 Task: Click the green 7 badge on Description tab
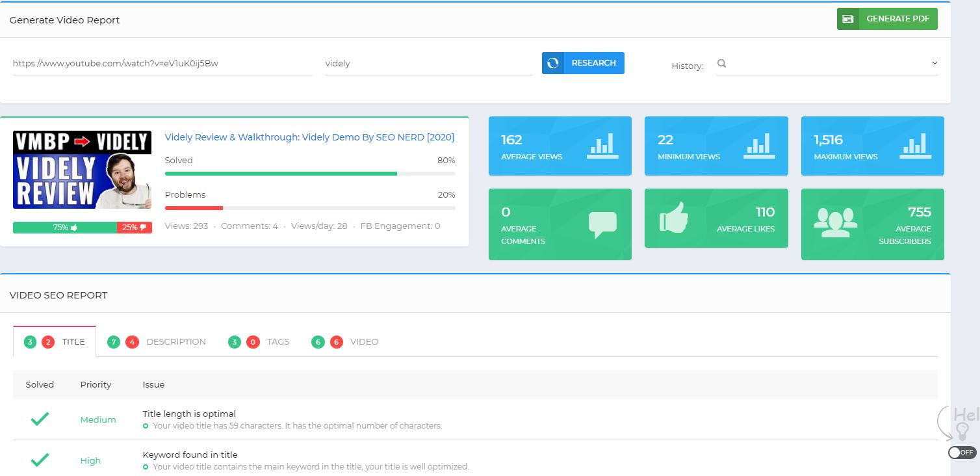[114, 342]
